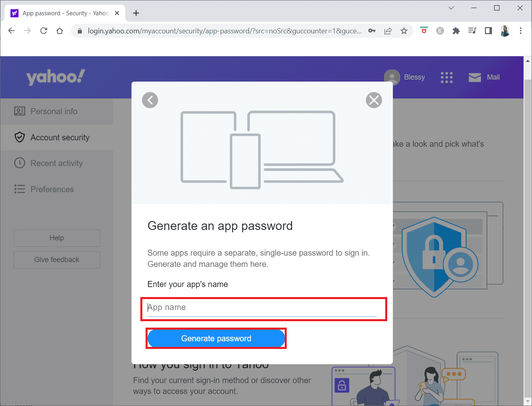Open the Brave Shields extension icon
The image size is (532, 406).
point(424,31)
